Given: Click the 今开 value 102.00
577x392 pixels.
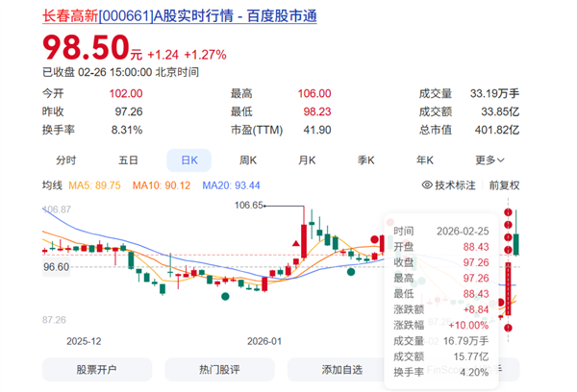Looking at the screenshot, I should pyautogui.click(x=126, y=93).
